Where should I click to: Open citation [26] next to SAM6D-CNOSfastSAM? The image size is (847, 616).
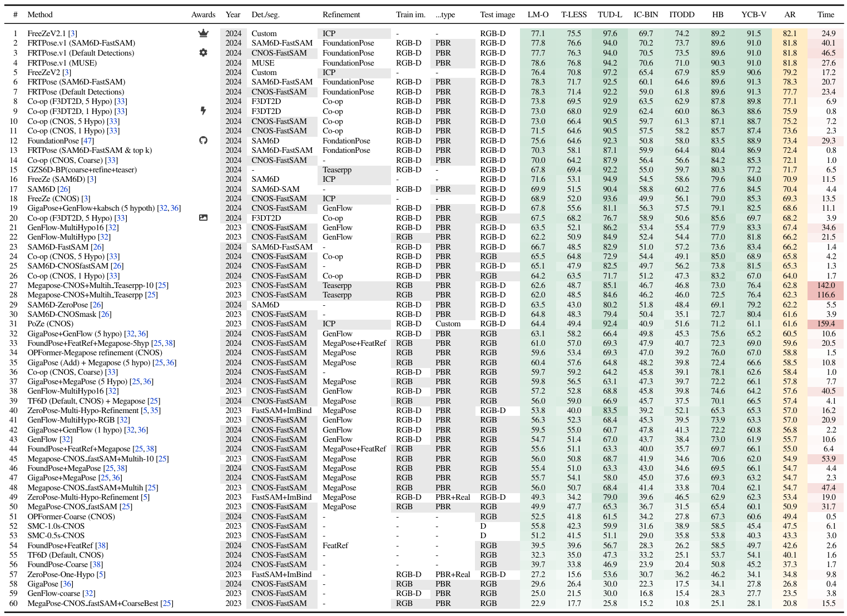pyautogui.click(x=117, y=266)
